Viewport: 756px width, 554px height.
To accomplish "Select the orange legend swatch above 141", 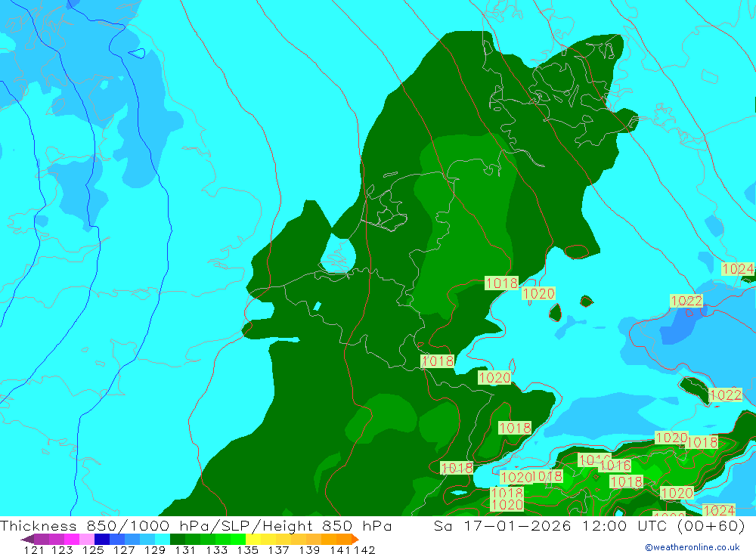I will [344, 539].
